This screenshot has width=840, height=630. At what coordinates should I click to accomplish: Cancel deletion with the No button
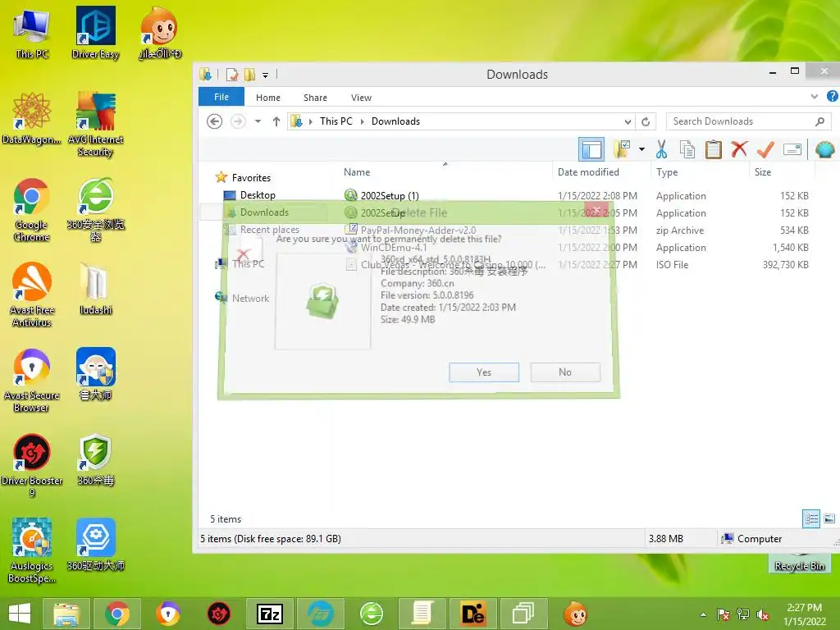pos(564,372)
